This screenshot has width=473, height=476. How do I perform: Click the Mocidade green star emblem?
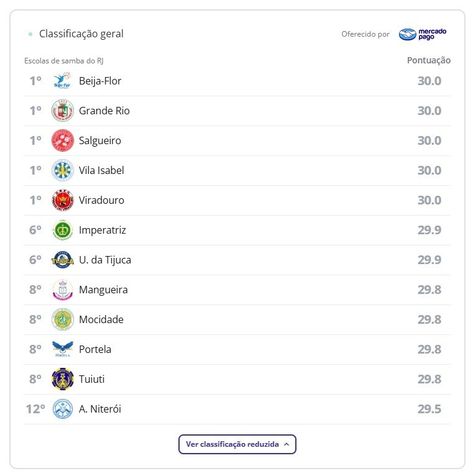(62, 319)
